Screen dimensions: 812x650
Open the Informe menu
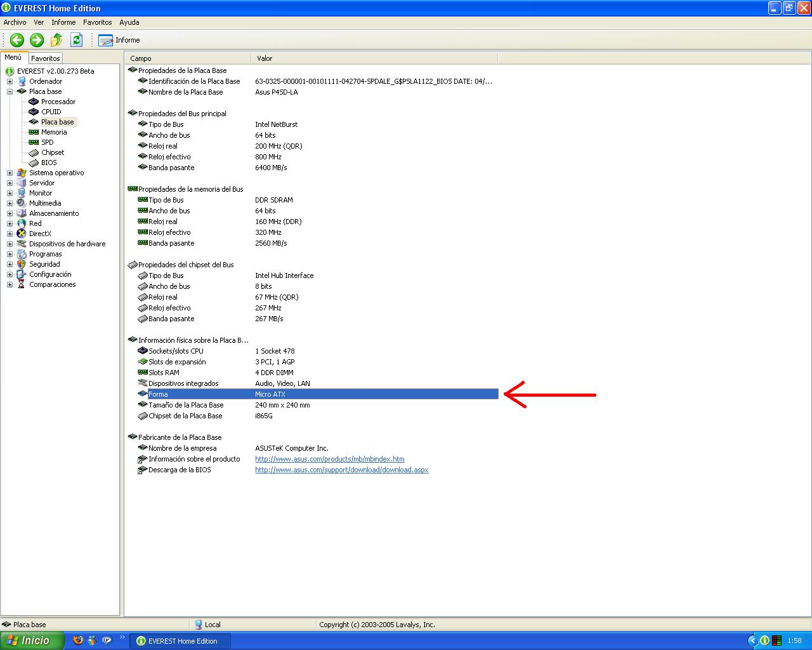(63, 22)
